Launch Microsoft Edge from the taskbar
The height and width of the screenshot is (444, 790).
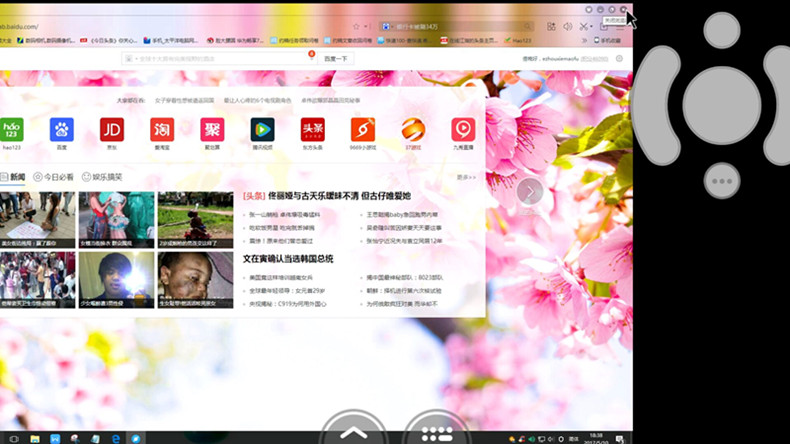[x=116, y=439]
